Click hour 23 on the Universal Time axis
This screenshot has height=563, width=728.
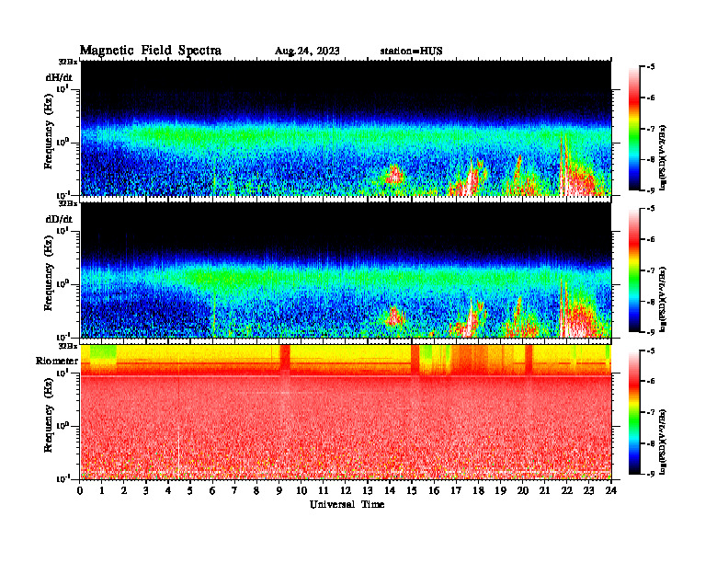(589, 490)
